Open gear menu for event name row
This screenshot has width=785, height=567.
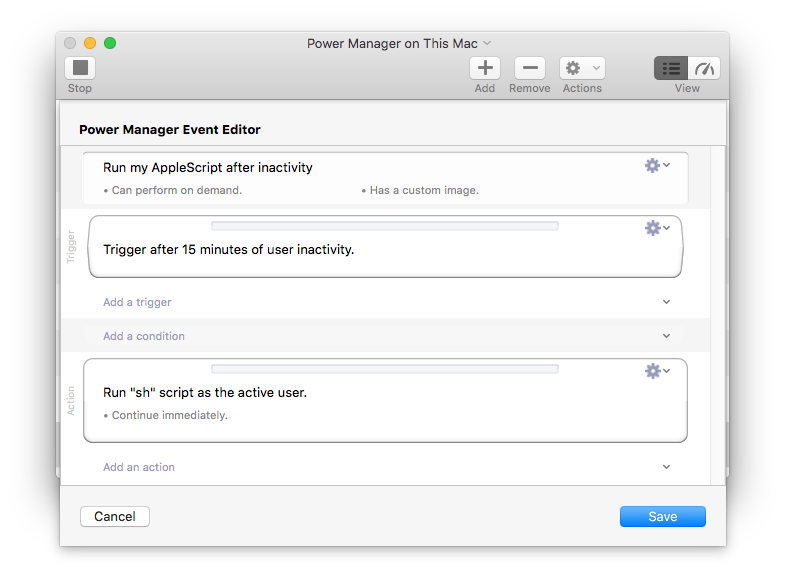click(657, 165)
